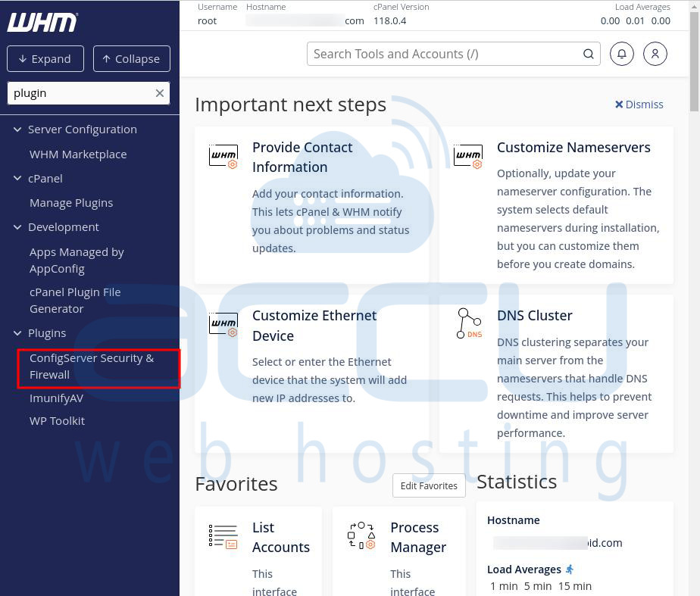Screen dimensions: 700x596
Task: Click the Collapse all button
Action: 131,58
